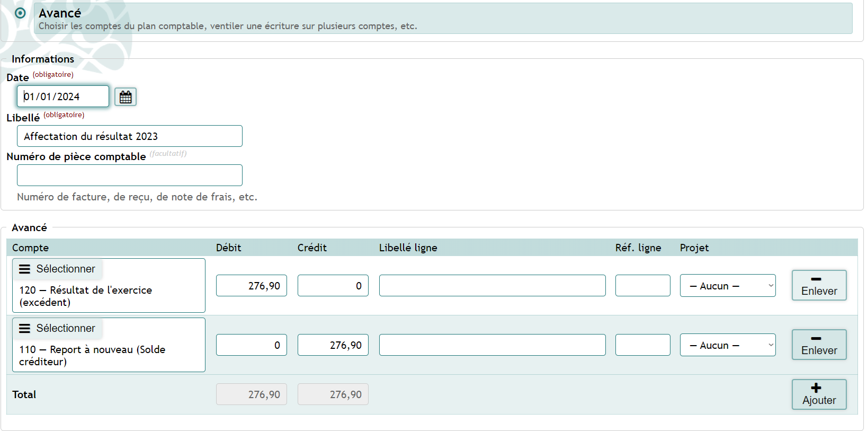
Task: Open the calendar date picker icon
Action: pos(126,97)
